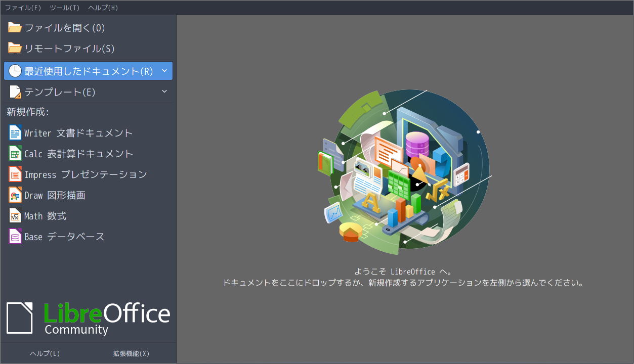634x364 pixels.
Task: Click the Calc 表計算ドキュメント label
Action: tap(79, 154)
